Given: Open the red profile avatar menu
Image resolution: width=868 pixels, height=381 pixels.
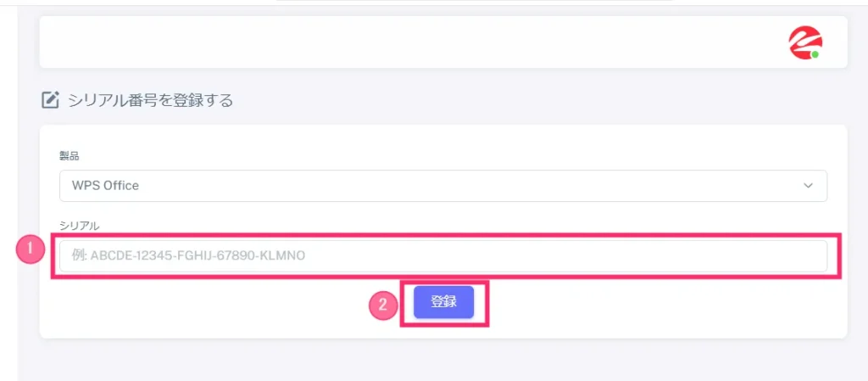Looking at the screenshot, I should (x=805, y=42).
